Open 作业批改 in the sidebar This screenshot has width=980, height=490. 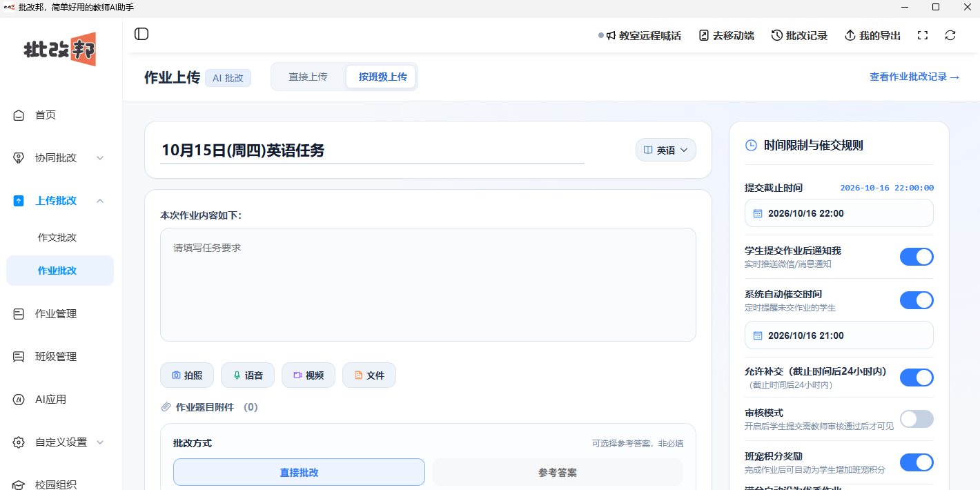pos(60,271)
